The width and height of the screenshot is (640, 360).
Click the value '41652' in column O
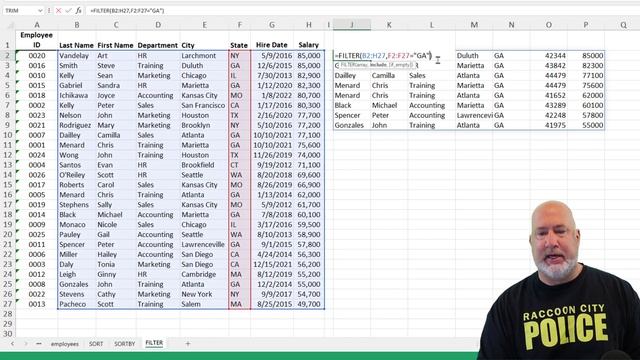click(x=549, y=96)
